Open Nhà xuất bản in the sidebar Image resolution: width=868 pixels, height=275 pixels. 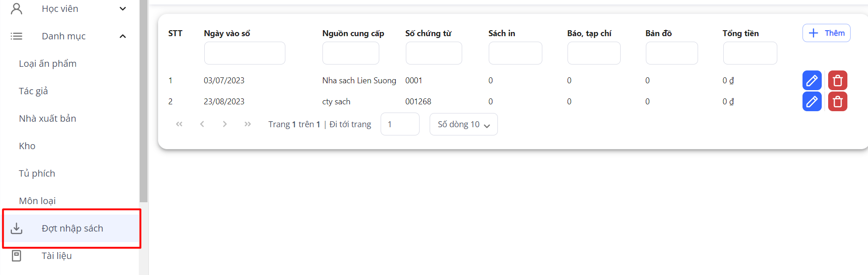pyautogui.click(x=48, y=119)
